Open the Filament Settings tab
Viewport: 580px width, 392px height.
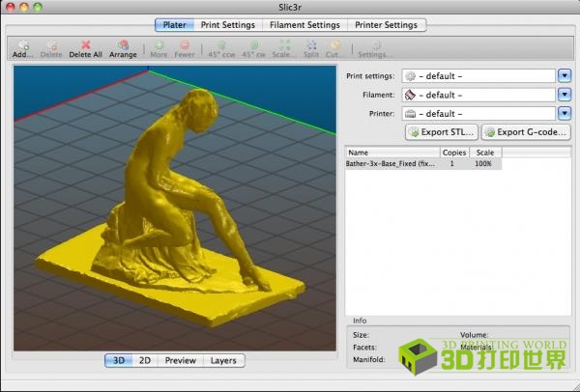pyautogui.click(x=304, y=25)
